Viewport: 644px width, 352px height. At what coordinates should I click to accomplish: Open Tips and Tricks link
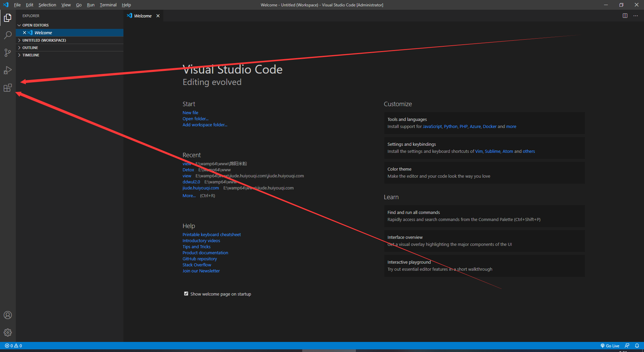[197, 247]
